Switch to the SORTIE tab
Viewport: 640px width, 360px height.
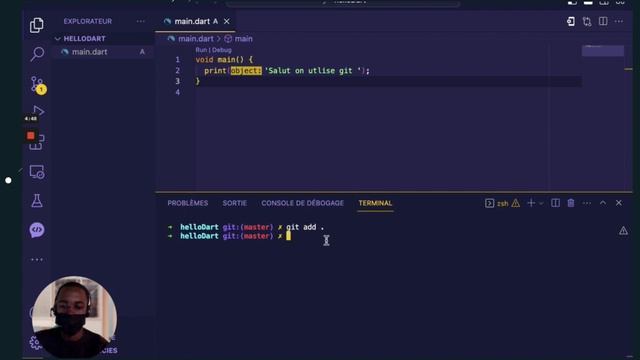click(235, 203)
